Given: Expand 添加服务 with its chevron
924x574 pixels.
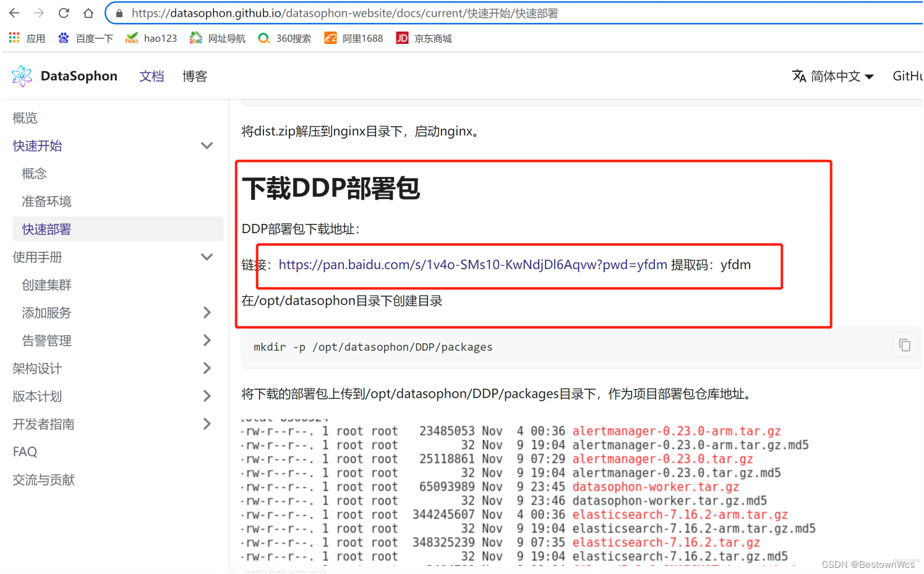Looking at the screenshot, I should click(x=207, y=313).
